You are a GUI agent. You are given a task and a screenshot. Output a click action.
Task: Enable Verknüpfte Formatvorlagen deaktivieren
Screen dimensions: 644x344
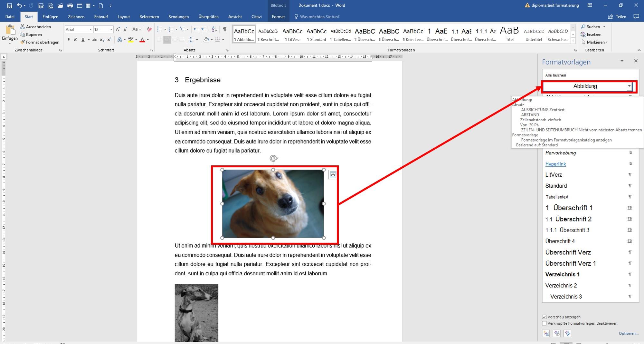(x=544, y=323)
